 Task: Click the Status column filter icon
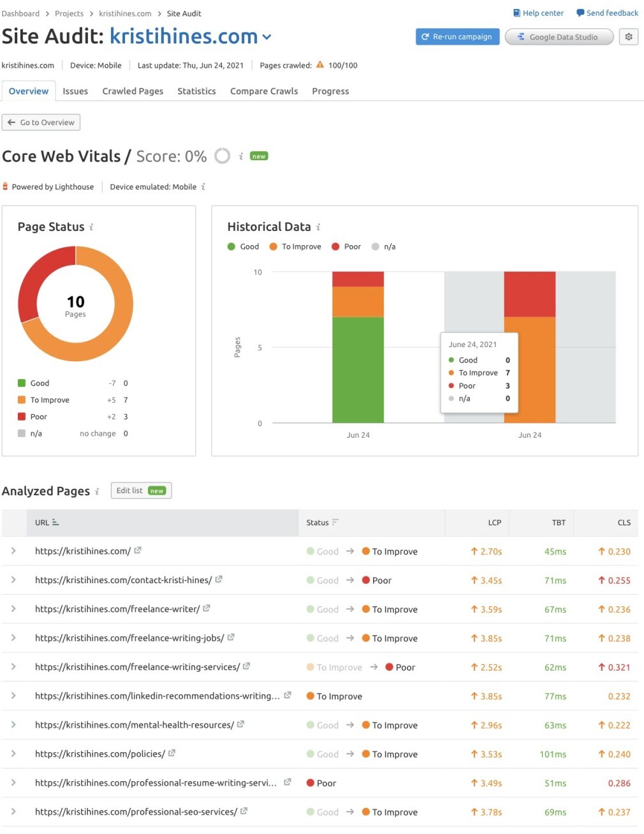point(335,523)
